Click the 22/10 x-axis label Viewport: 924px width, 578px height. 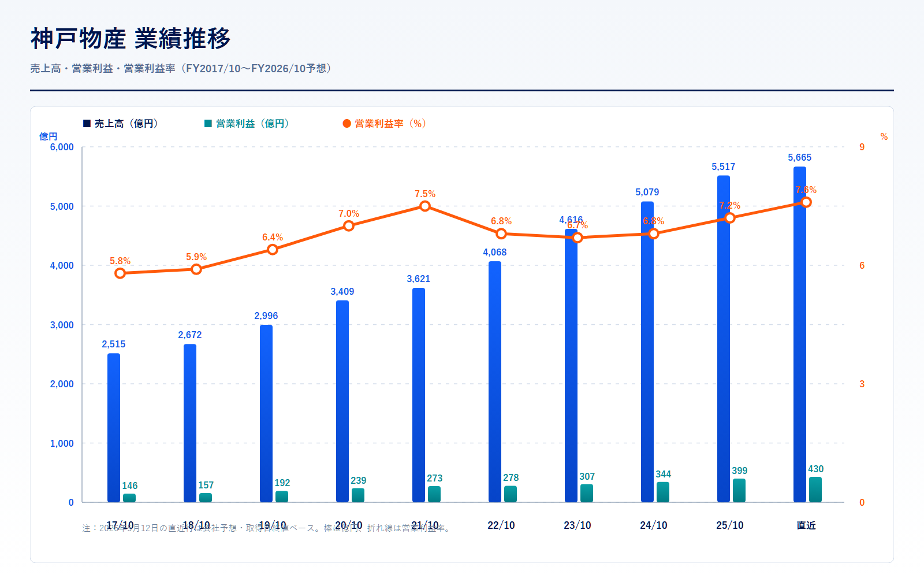pyautogui.click(x=501, y=525)
